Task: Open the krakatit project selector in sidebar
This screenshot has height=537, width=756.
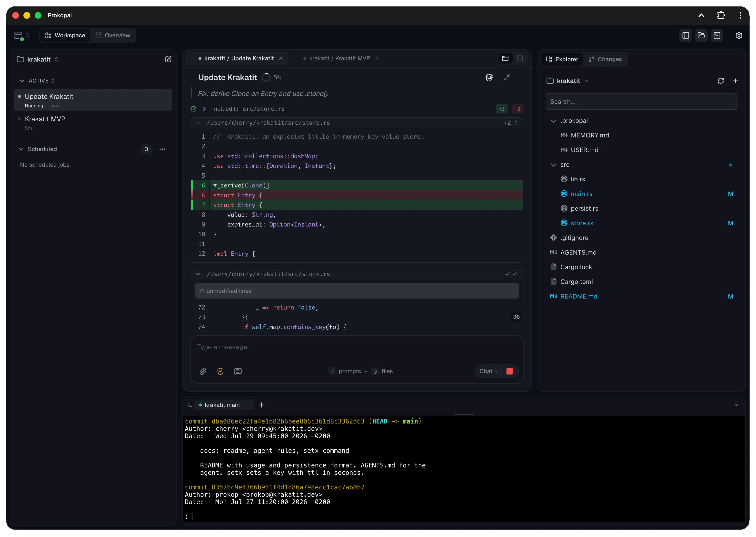Action: (38, 59)
